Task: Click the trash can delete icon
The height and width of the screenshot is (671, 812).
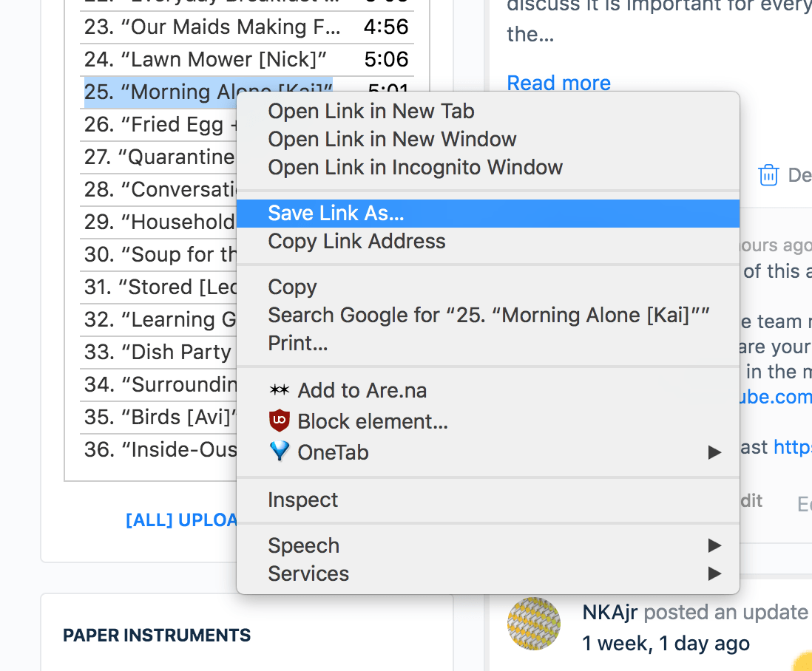Action: coord(768,175)
